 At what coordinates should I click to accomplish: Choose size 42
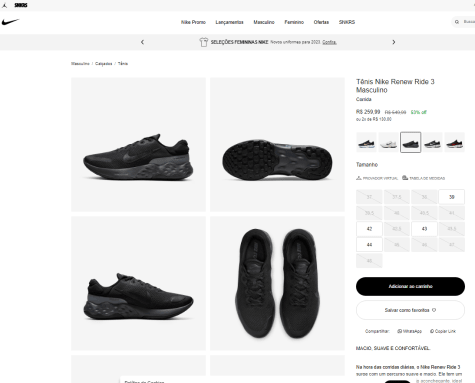pyautogui.click(x=369, y=229)
